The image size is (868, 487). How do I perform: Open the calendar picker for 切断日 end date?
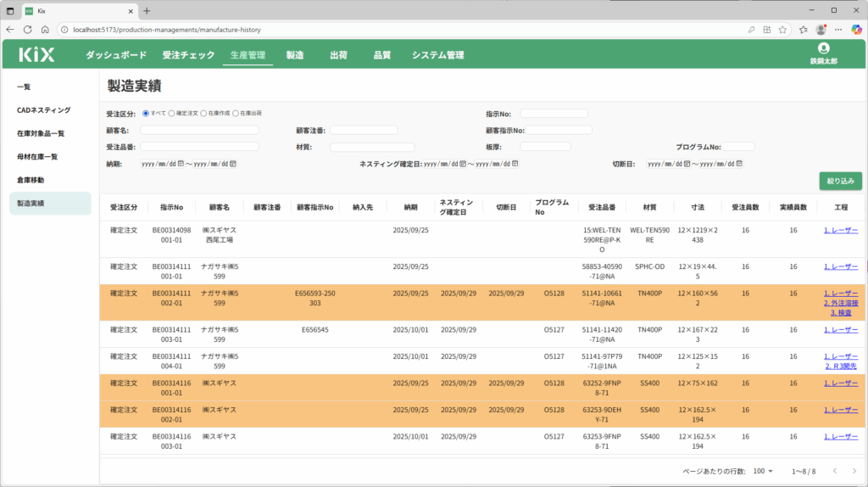(x=740, y=164)
